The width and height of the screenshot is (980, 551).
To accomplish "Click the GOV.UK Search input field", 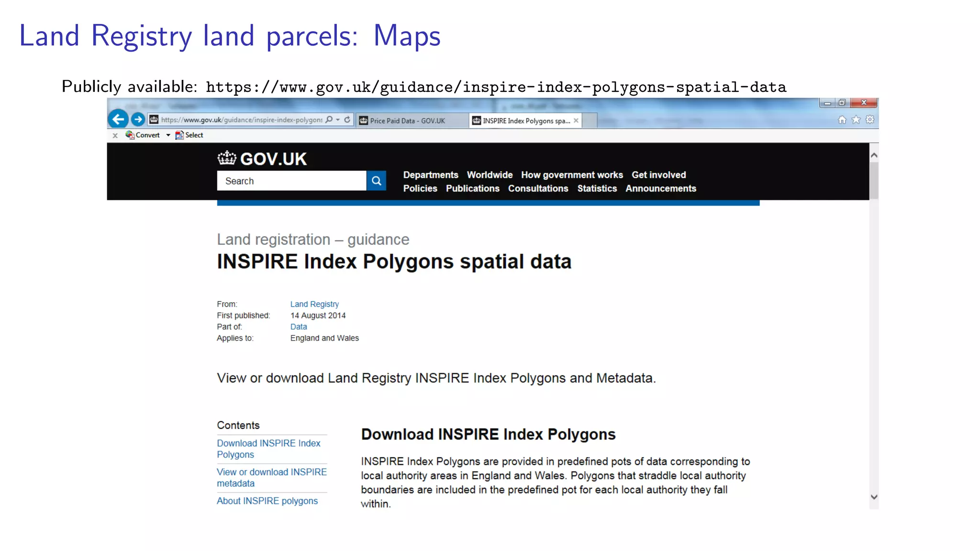I will (291, 181).
